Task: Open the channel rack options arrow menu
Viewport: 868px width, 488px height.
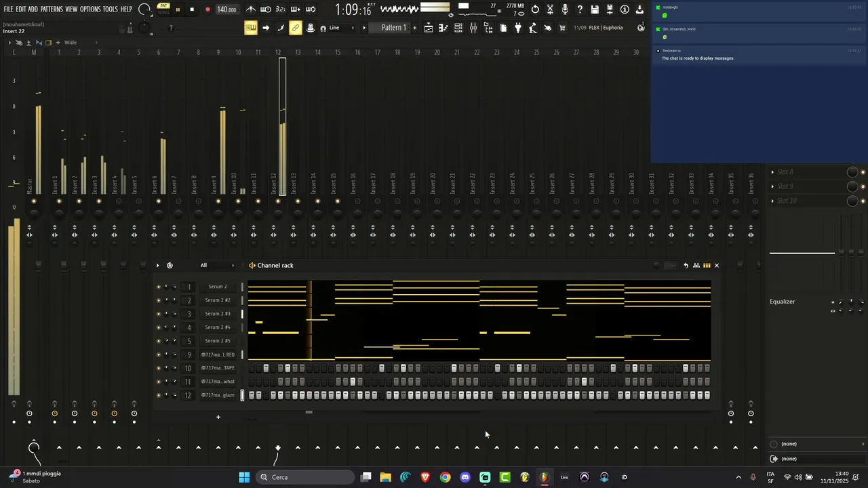Action: [157, 266]
